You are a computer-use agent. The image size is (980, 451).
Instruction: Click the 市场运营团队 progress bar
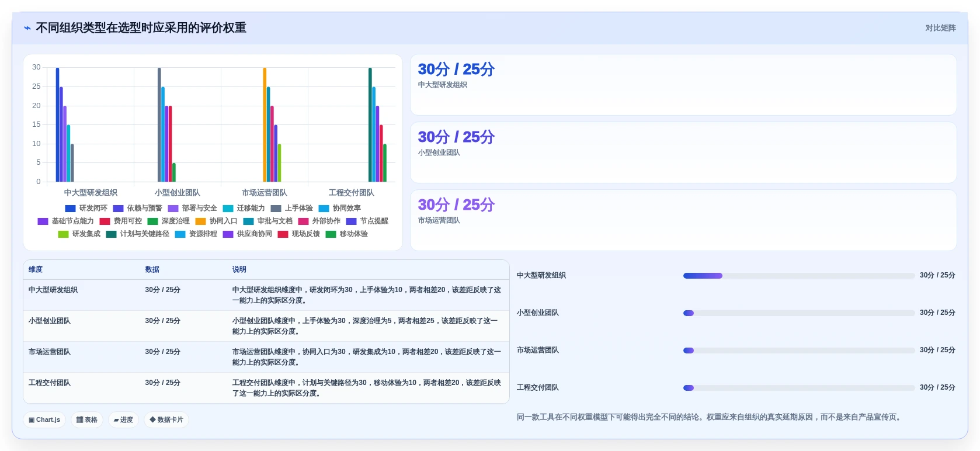click(799, 351)
